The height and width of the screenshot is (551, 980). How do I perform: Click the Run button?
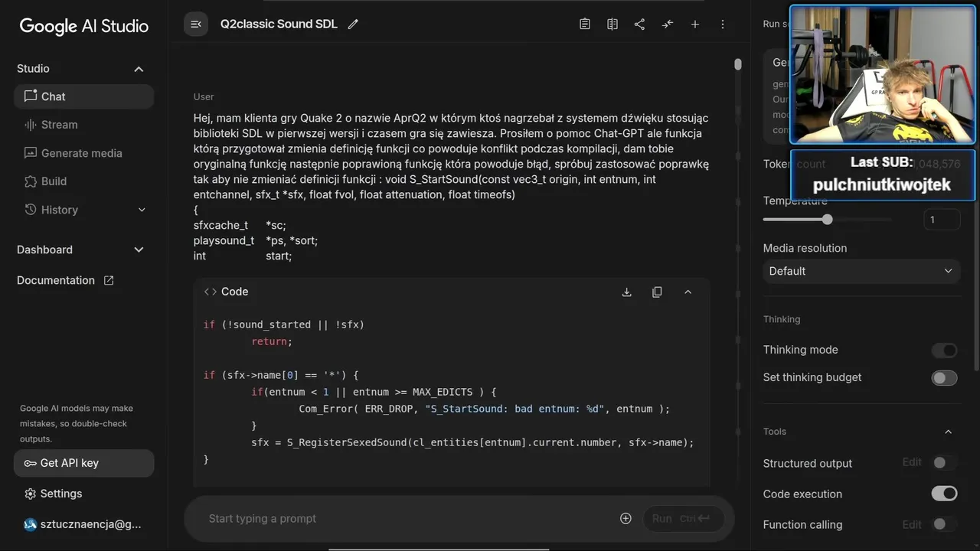click(x=683, y=518)
